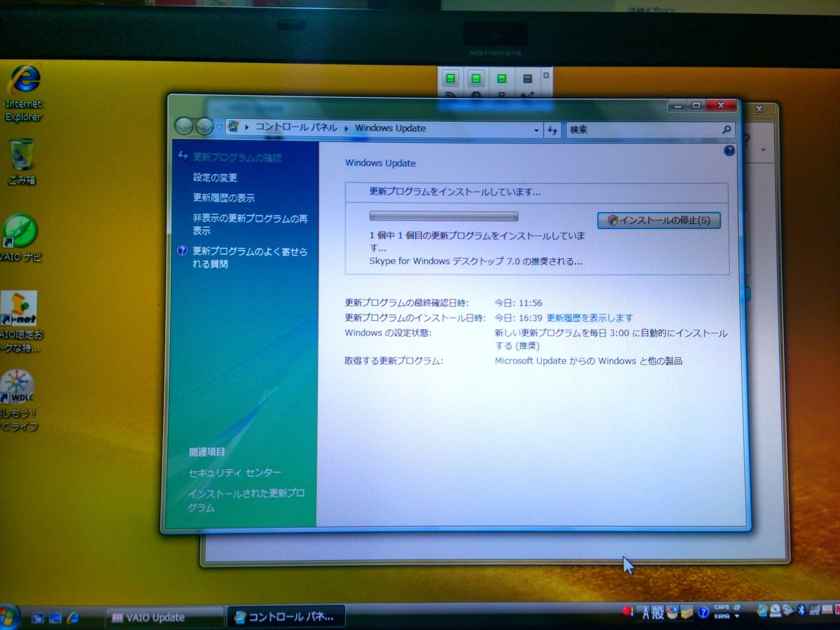Screen dimensions: 840x630
Task: Select 更新プログラムの確認 in sidebar
Action: coord(237,157)
